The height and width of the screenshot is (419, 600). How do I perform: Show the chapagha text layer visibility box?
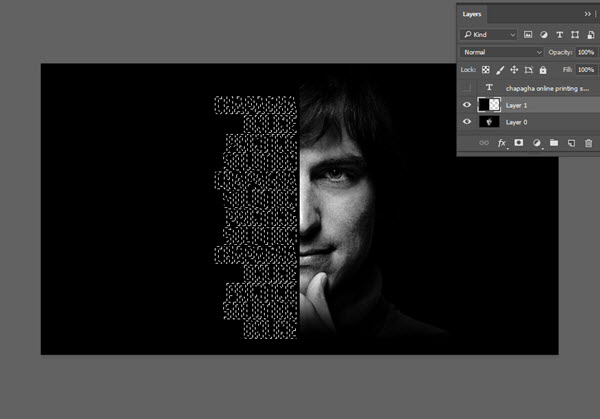tap(467, 88)
